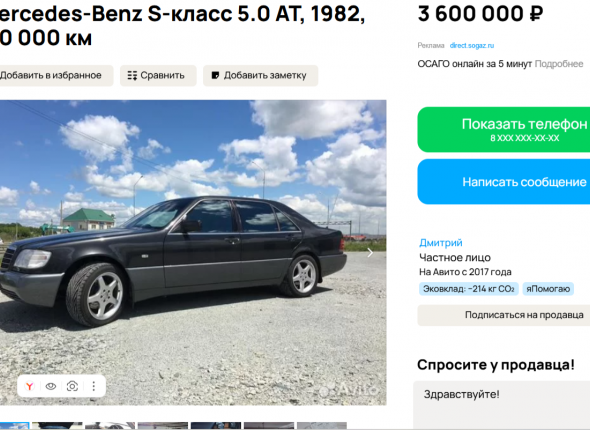Click the compare icon beside Сравнить
This screenshot has width=590, height=430.
point(132,76)
